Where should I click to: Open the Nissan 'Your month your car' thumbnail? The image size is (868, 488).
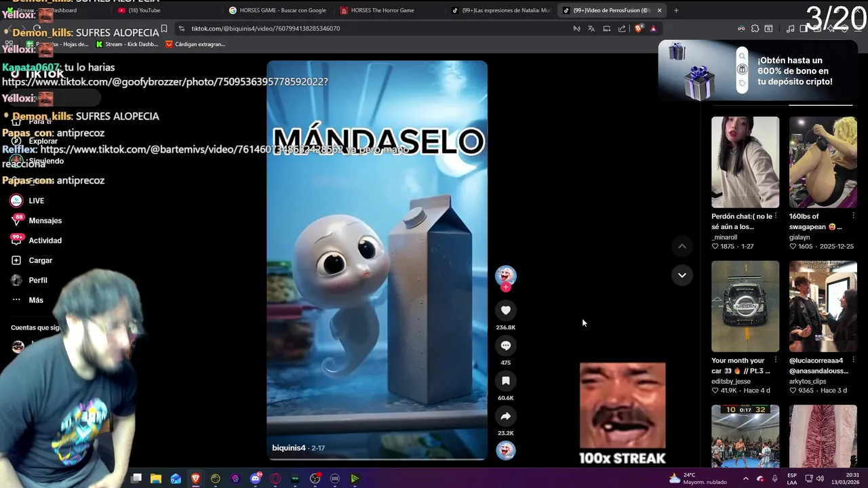[x=745, y=306]
